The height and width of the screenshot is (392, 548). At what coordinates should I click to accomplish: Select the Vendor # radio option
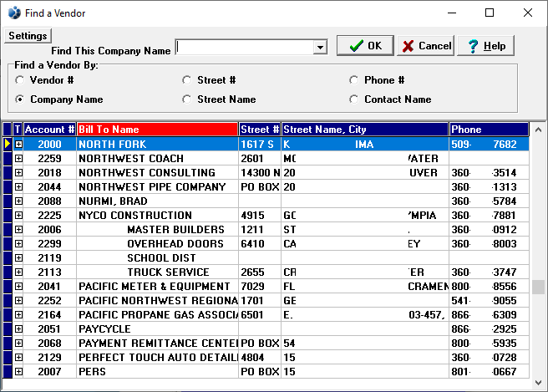click(19, 80)
